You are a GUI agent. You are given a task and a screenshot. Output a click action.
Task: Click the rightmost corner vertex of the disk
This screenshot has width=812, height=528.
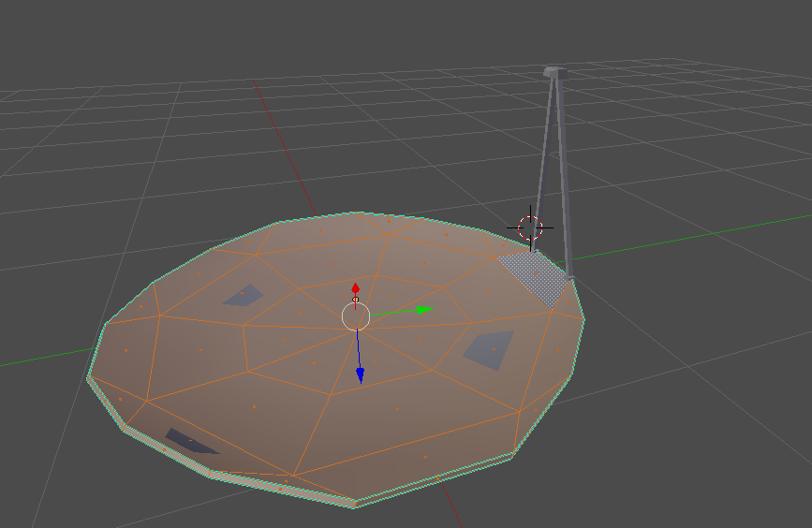click(584, 319)
